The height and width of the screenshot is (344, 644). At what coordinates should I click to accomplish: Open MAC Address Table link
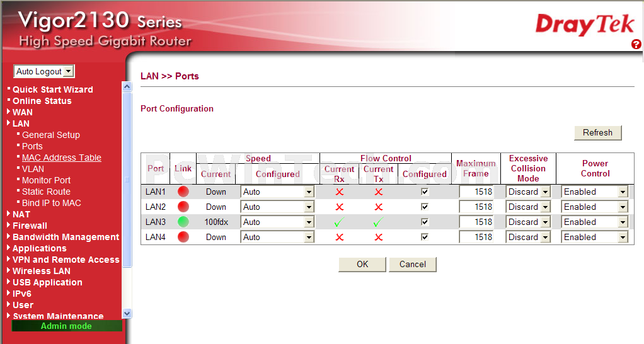pyautogui.click(x=62, y=158)
